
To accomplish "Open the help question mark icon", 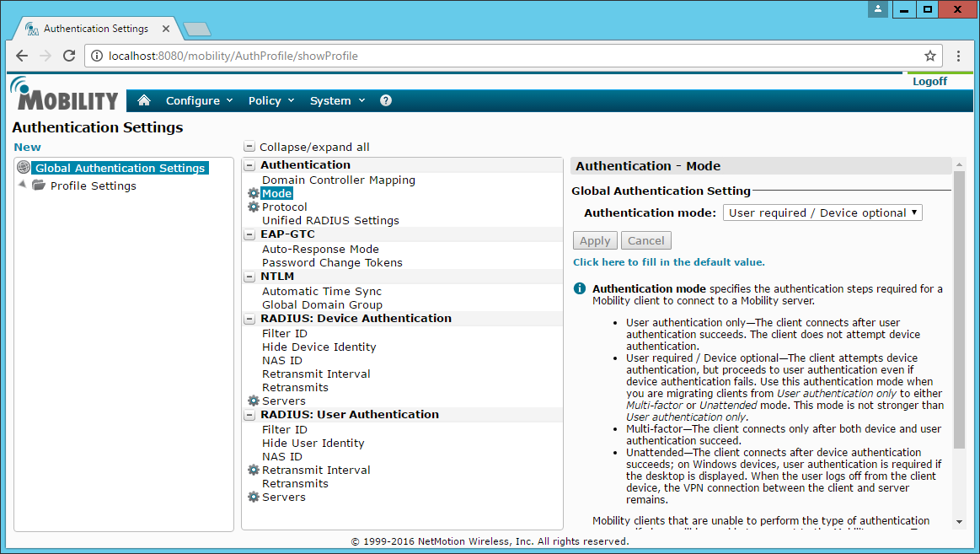I will pyautogui.click(x=386, y=100).
